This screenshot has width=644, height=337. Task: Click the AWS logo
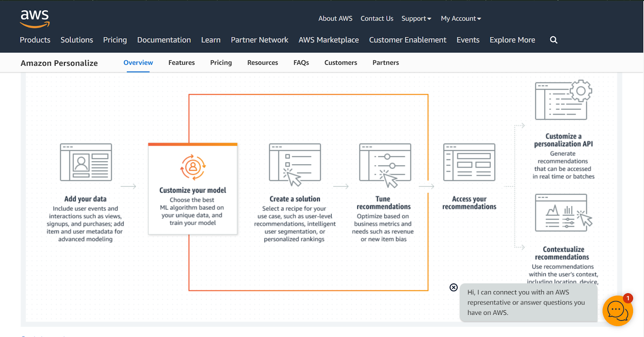coord(35,19)
